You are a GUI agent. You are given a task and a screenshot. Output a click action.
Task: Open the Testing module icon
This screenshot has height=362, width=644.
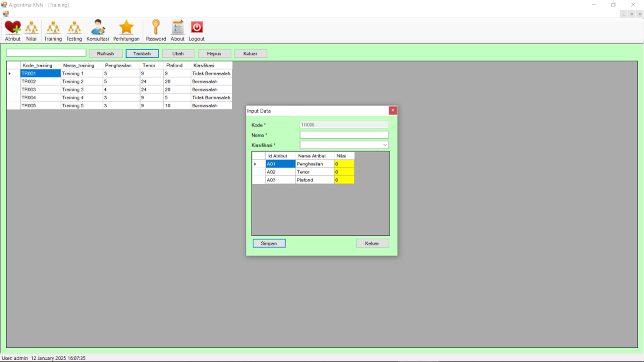pyautogui.click(x=74, y=28)
